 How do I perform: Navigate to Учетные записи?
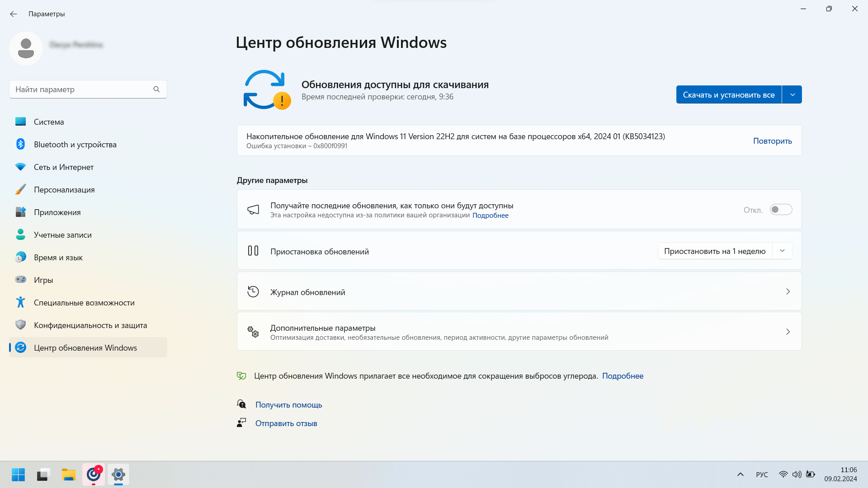point(88,235)
